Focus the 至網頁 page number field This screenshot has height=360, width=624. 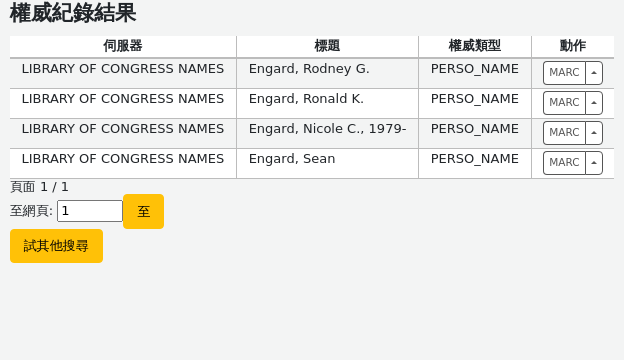(x=90, y=211)
